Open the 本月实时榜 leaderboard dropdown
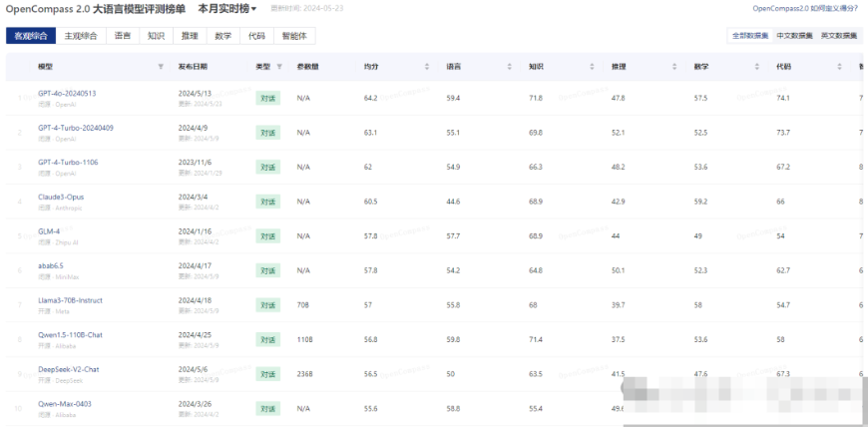 226,9
